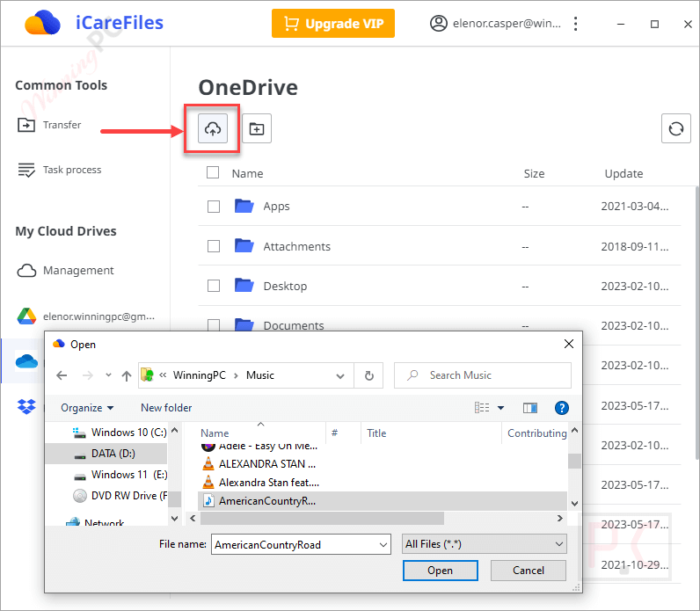Go up one folder level in dialog
Viewport: 700px width, 611px height.
pos(127,375)
